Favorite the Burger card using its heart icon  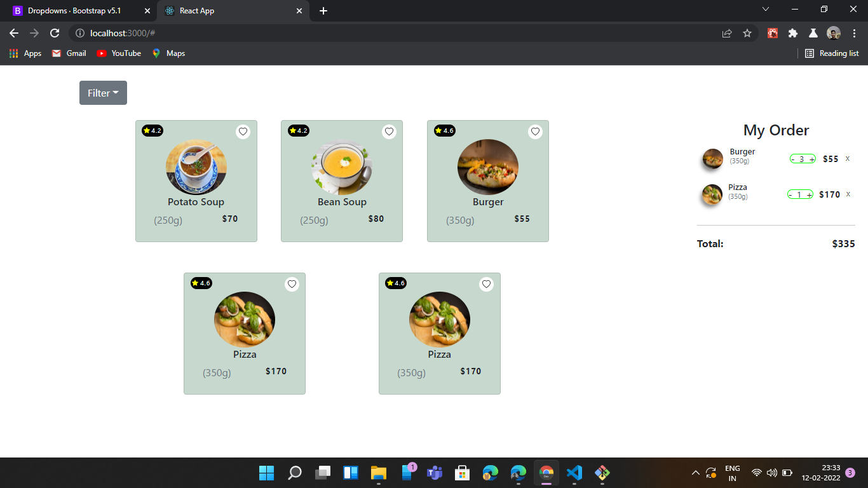pos(535,132)
